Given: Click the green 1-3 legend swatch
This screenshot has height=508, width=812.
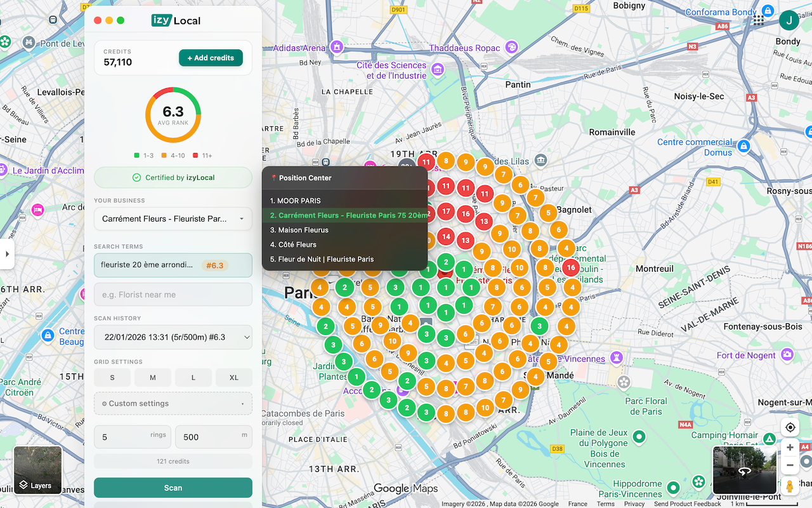Looking at the screenshot, I should [x=137, y=155].
